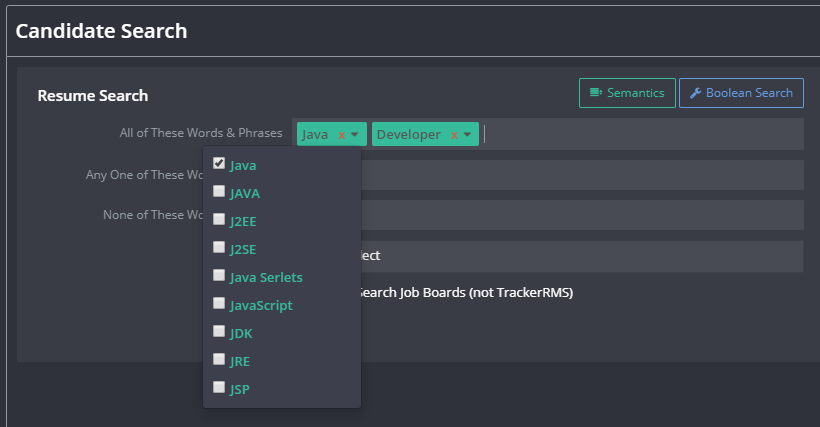The width and height of the screenshot is (820, 427).
Task: Remove the Developer tag with its x
Action: pyautogui.click(x=454, y=135)
